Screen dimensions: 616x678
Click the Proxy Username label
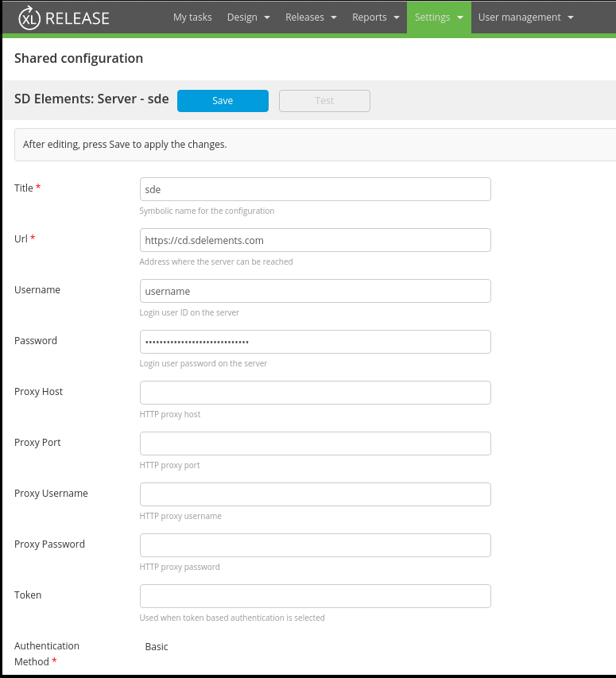[51, 494]
